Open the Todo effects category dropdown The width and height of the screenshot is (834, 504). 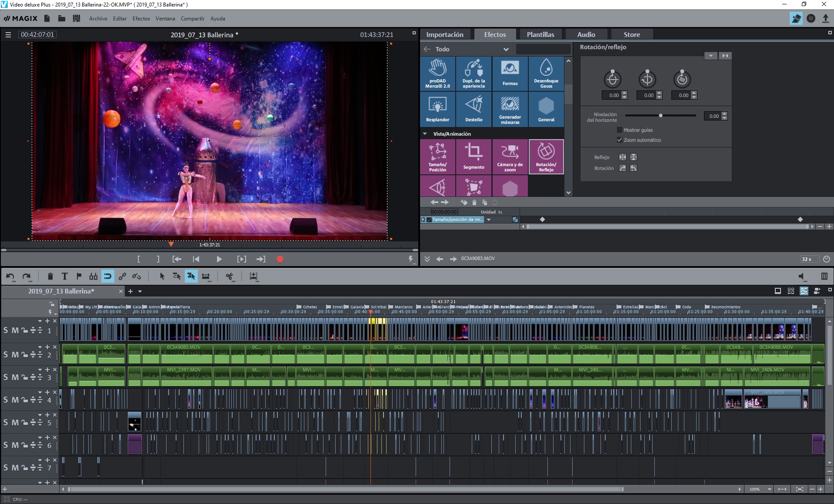coord(506,49)
